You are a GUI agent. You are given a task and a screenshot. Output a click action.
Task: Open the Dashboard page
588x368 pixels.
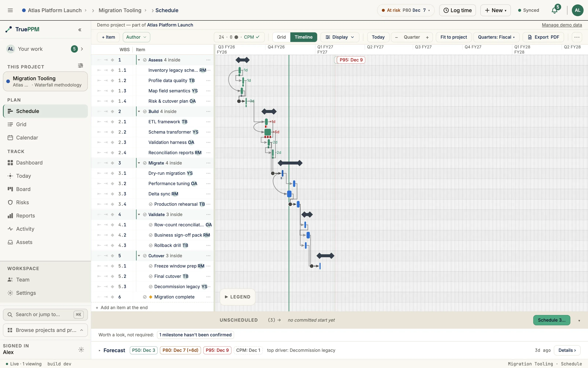45,163
